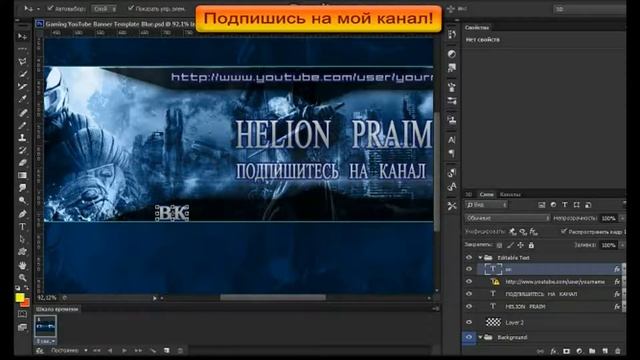Screen dimensions: 640x360
Task: Duplicate selected frame in timeline
Action: click(167, 351)
